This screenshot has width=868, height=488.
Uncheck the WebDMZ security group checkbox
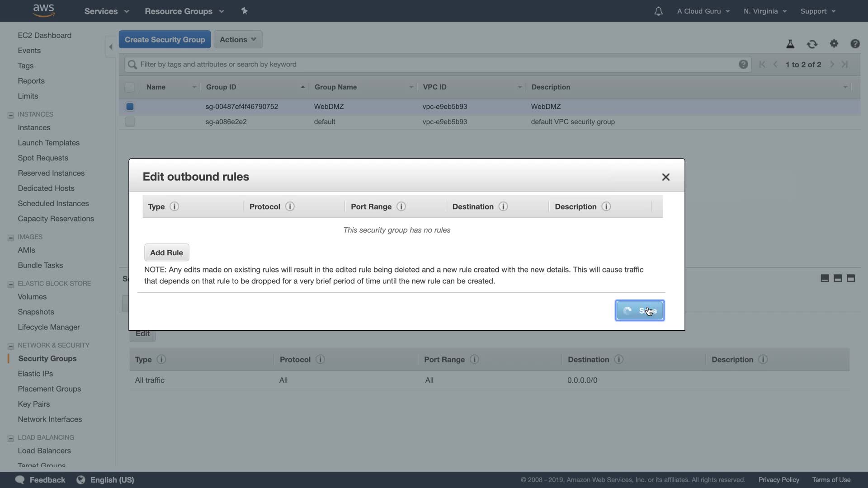coord(130,107)
